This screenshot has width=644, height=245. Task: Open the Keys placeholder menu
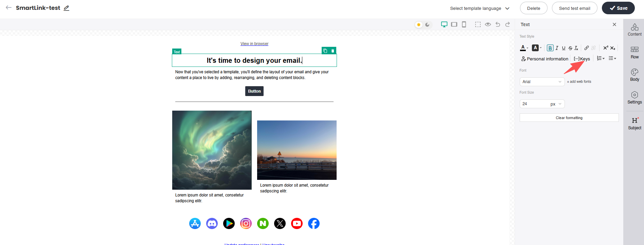(x=582, y=59)
